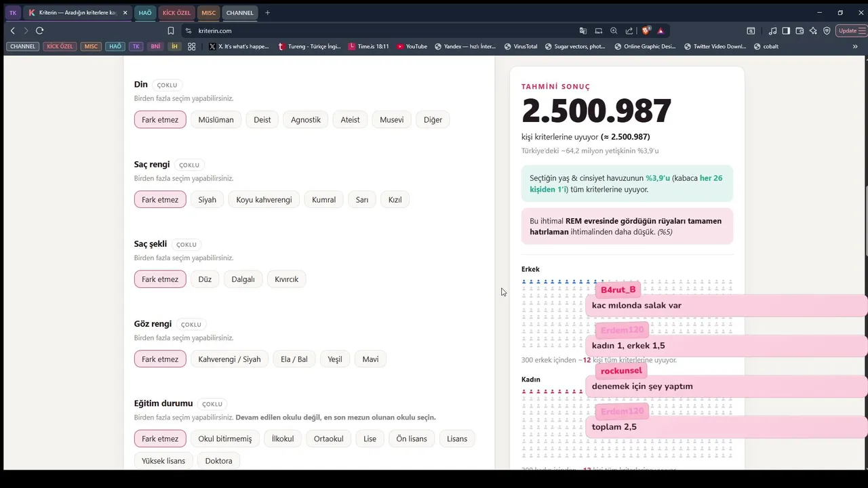Toggle Kıvırcık hair shape
This screenshot has width=868, height=488.
(286, 279)
